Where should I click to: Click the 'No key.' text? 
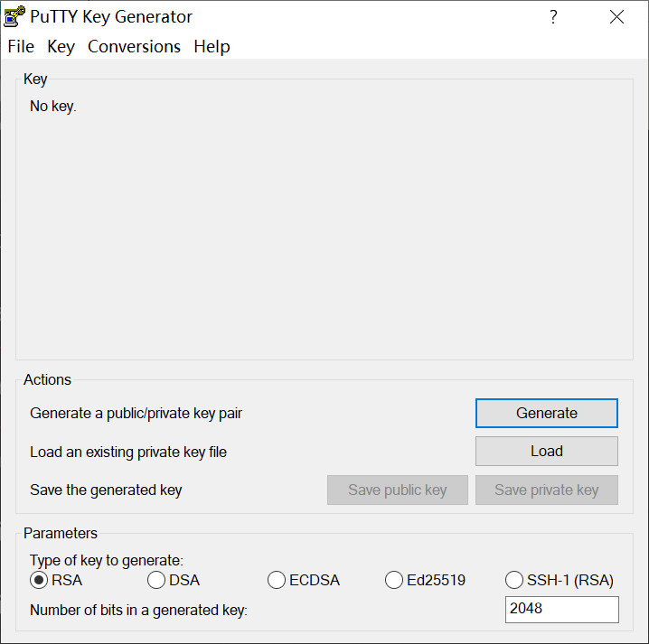click(53, 107)
